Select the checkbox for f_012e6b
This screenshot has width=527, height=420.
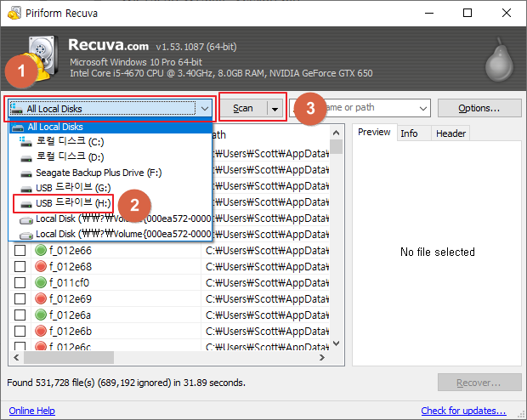[x=20, y=331]
